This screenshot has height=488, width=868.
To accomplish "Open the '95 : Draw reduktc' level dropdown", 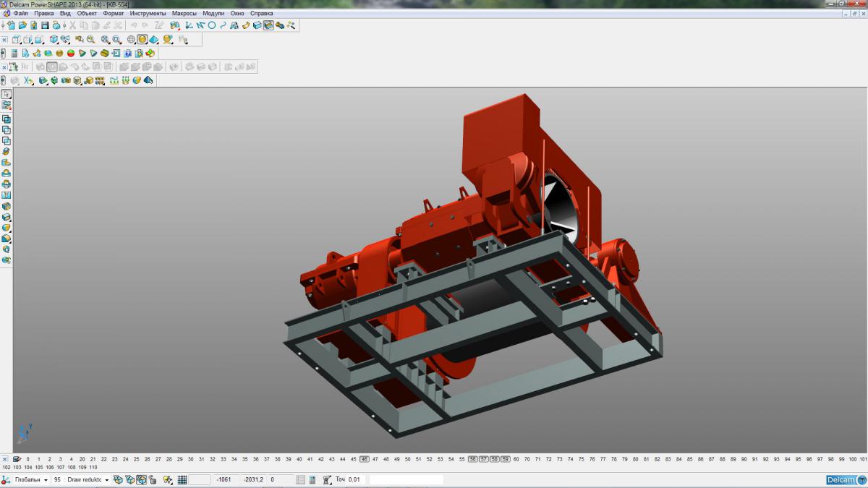I will point(81,479).
